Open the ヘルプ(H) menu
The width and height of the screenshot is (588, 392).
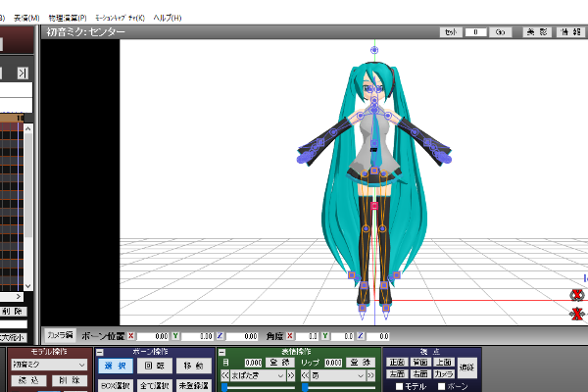tap(168, 18)
